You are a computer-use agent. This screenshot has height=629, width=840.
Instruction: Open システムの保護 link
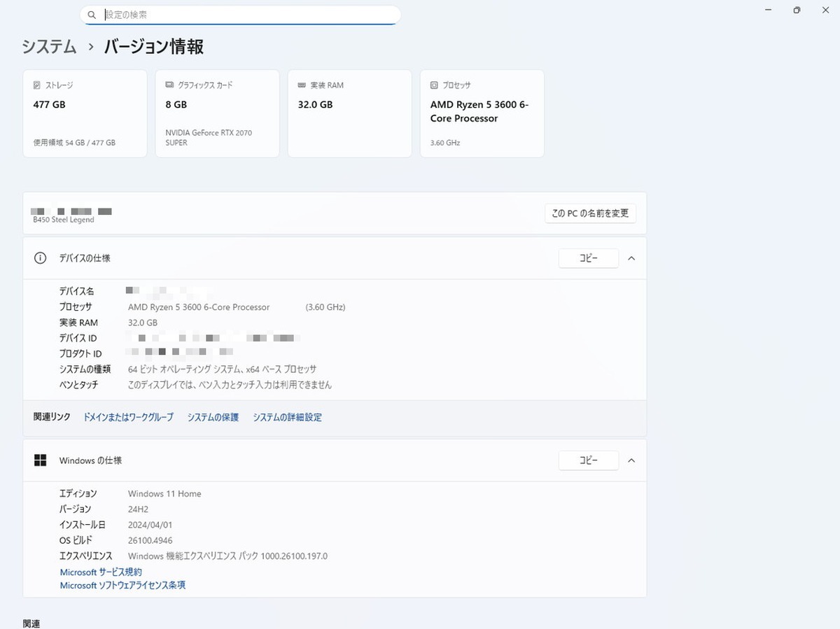click(213, 417)
